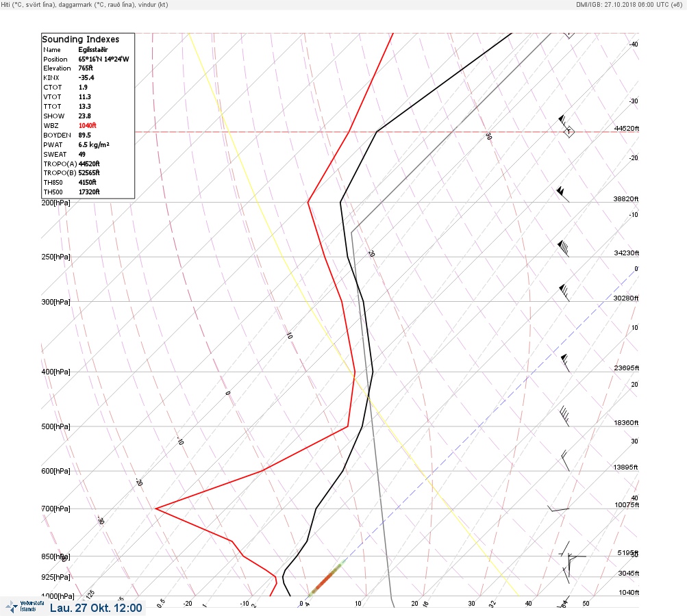Click the wind barb at 300 hPa
Image resolution: width=687 pixels, height=616 pixels.
click(564, 293)
